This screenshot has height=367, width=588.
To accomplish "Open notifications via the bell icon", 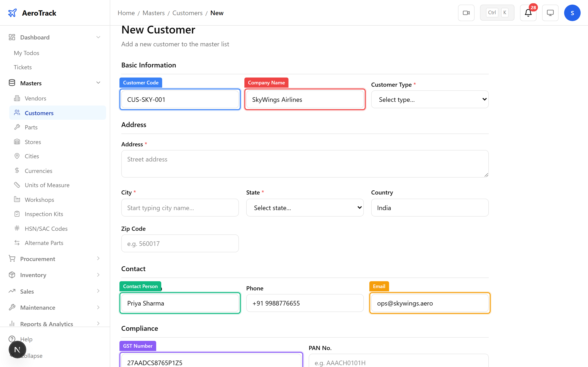I will pos(528,13).
